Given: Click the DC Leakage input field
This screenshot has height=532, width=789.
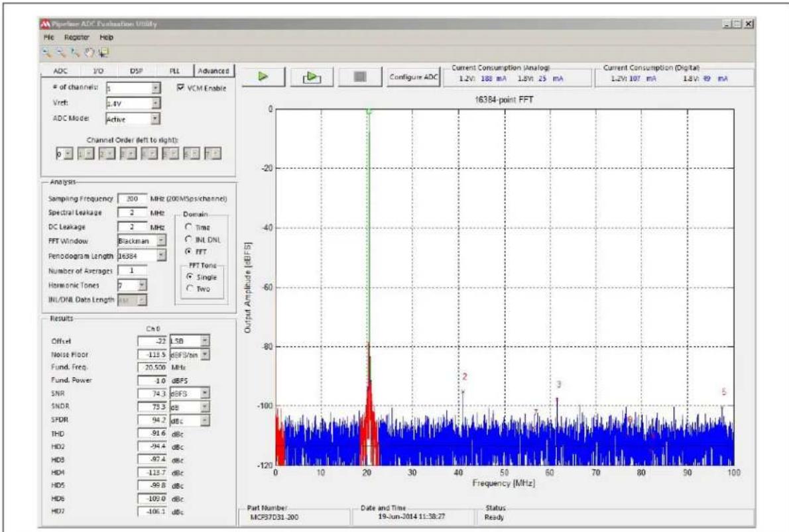Looking at the screenshot, I should pos(133,227).
